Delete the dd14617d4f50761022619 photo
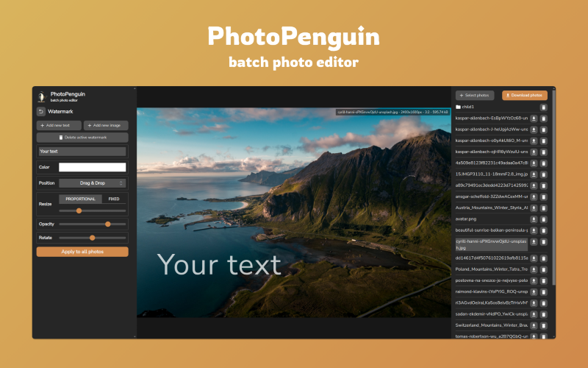 543,258
